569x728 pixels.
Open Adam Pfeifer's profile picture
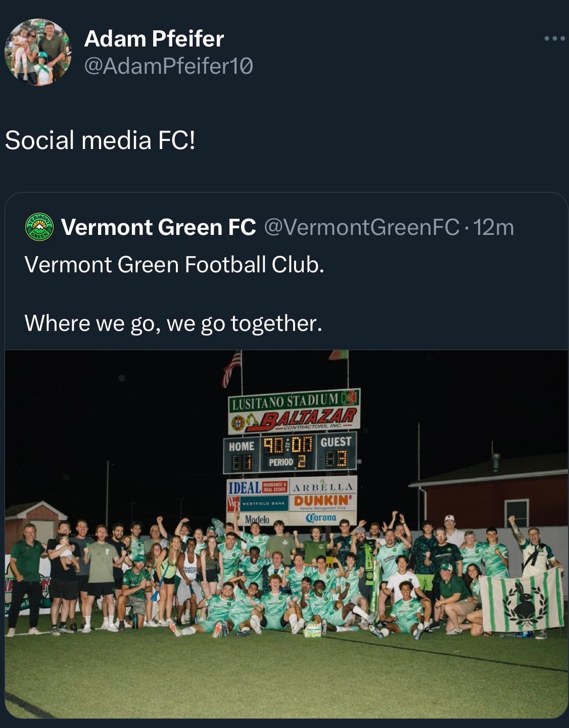(x=38, y=52)
